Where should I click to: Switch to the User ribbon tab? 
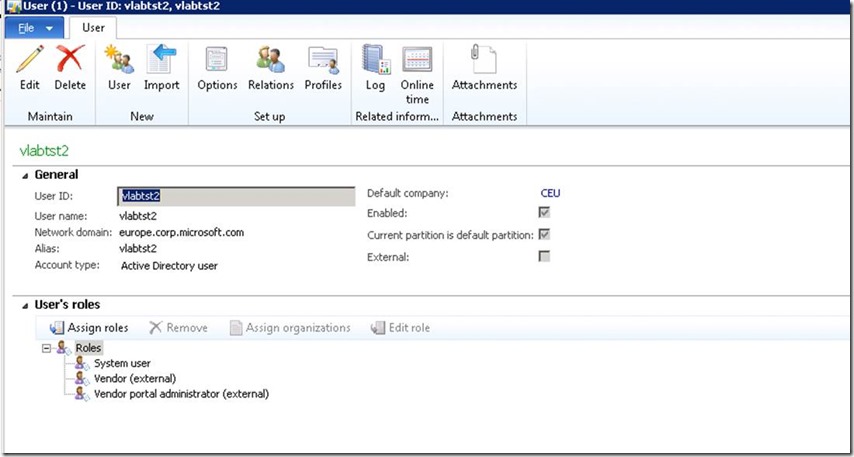tap(93, 27)
